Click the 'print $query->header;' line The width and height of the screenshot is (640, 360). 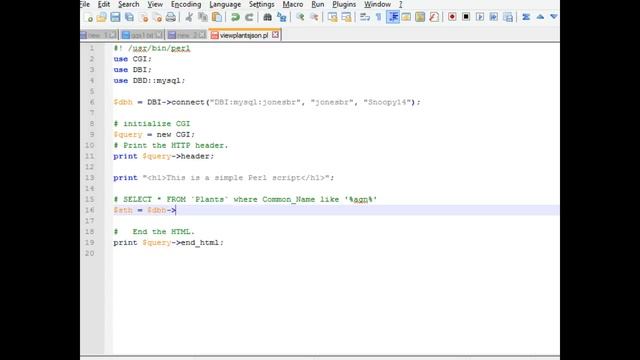coord(164,156)
